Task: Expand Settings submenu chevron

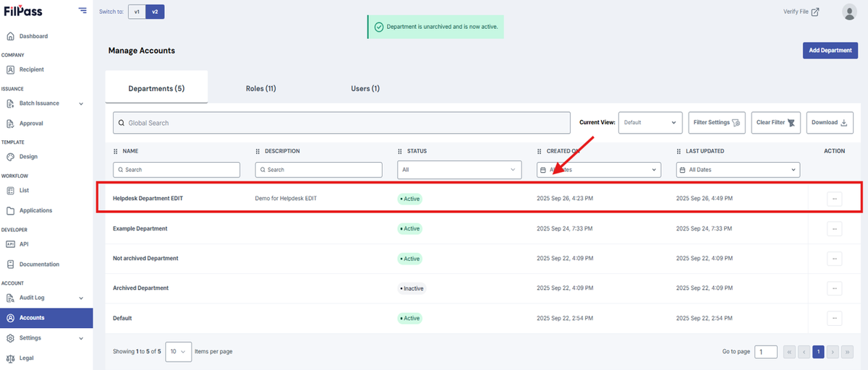Action: pyautogui.click(x=81, y=338)
